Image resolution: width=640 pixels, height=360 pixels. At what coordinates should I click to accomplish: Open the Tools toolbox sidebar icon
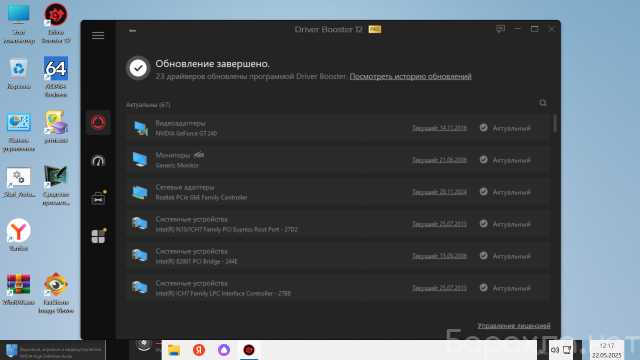pos(98,198)
